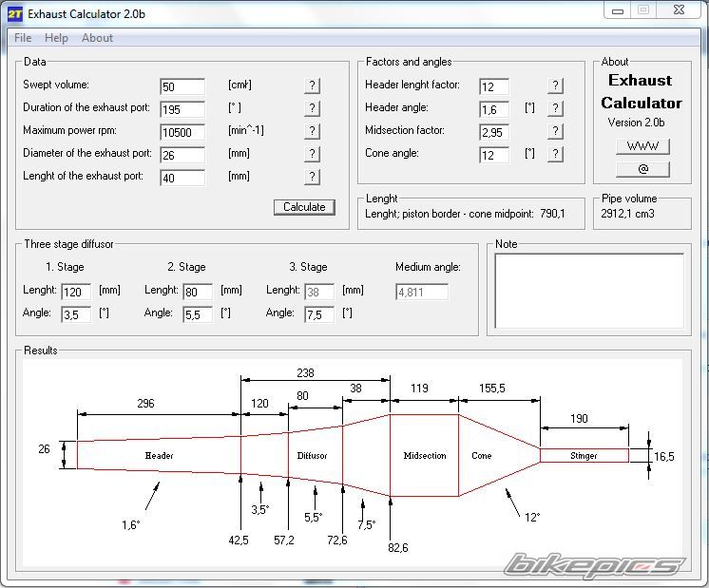
Task: Click the 57,2 diameter value in diagram
Action: tap(284, 541)
